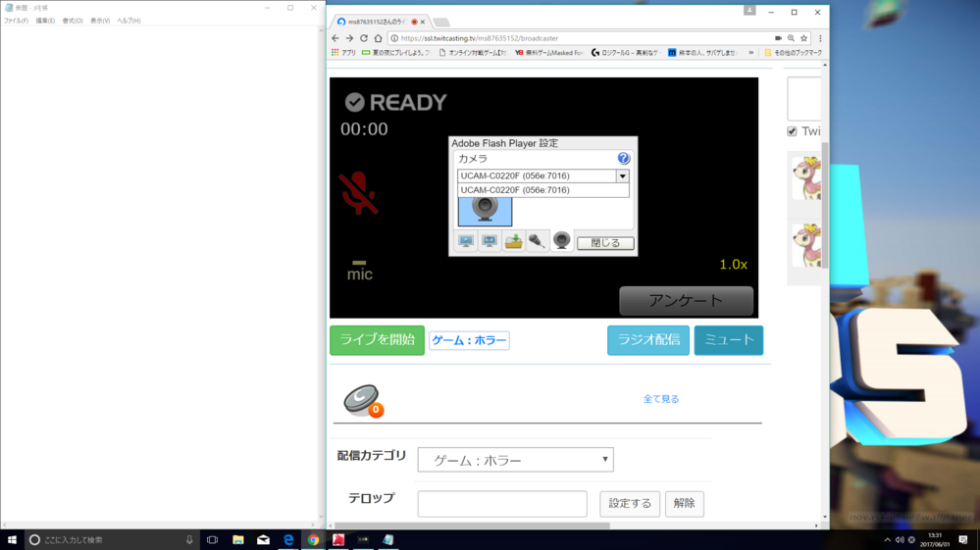
Task: Toggle the Twitter checkbox in the sidebar
Action: point(792,131)
